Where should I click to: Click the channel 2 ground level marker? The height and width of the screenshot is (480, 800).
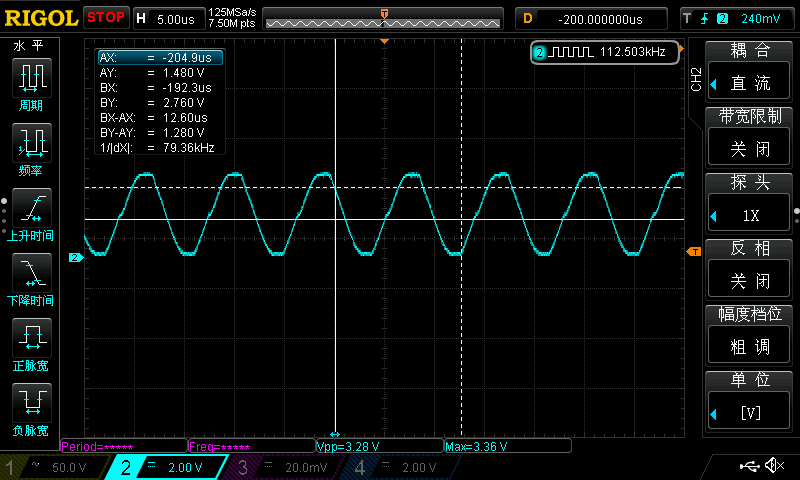pos(76,258)
